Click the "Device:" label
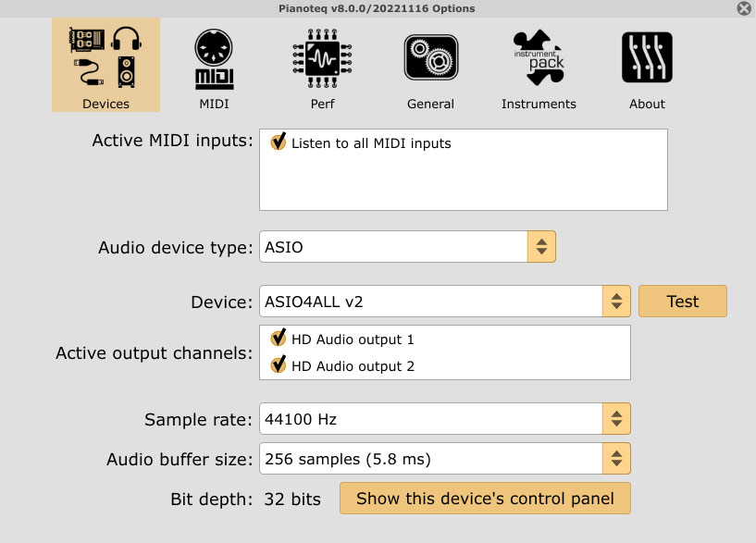The image size is (756, 543). click(222, 302)
